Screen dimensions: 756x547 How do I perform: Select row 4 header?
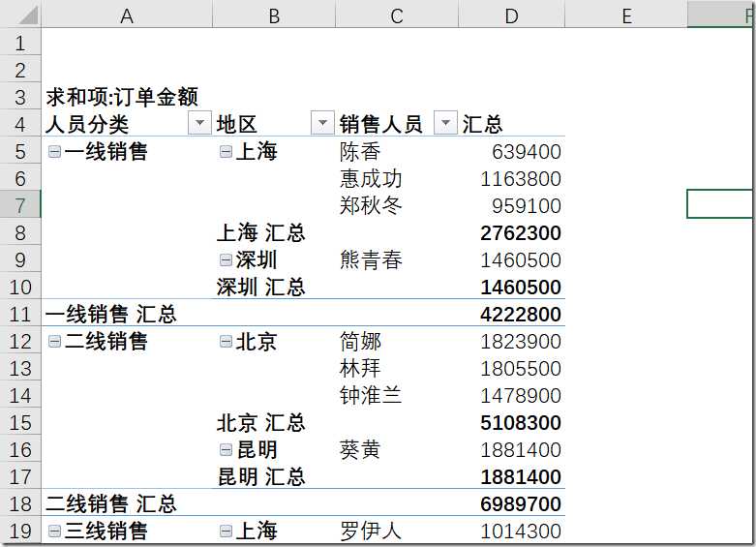click(x=20, y=125)
